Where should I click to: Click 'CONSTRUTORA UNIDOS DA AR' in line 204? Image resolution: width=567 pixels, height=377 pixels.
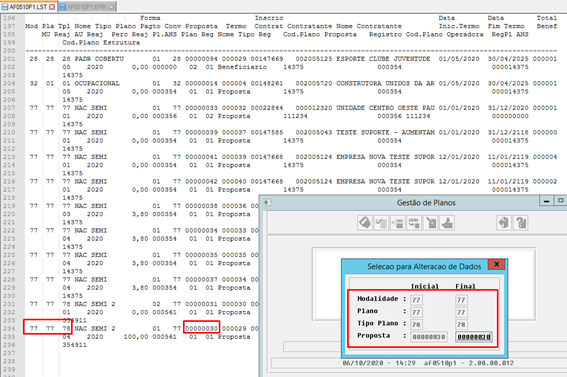[x=385, y=83]
